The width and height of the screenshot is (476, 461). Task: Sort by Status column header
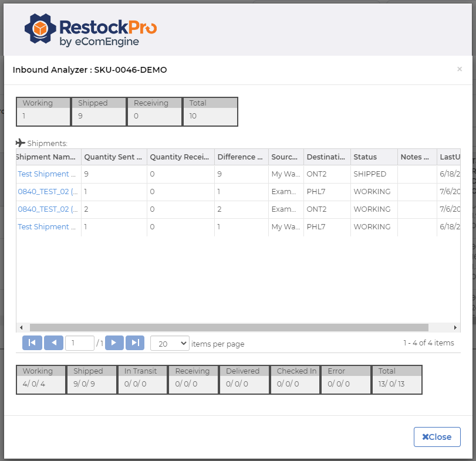point(365,157)
